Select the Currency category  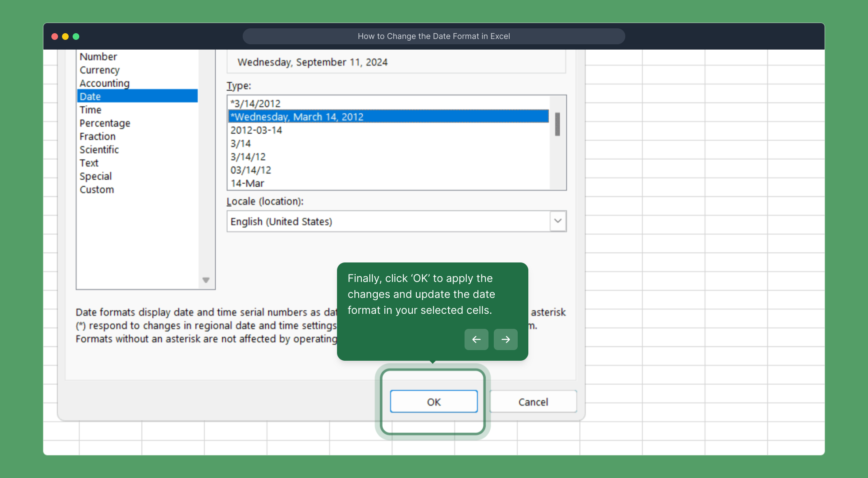point(100,70)
